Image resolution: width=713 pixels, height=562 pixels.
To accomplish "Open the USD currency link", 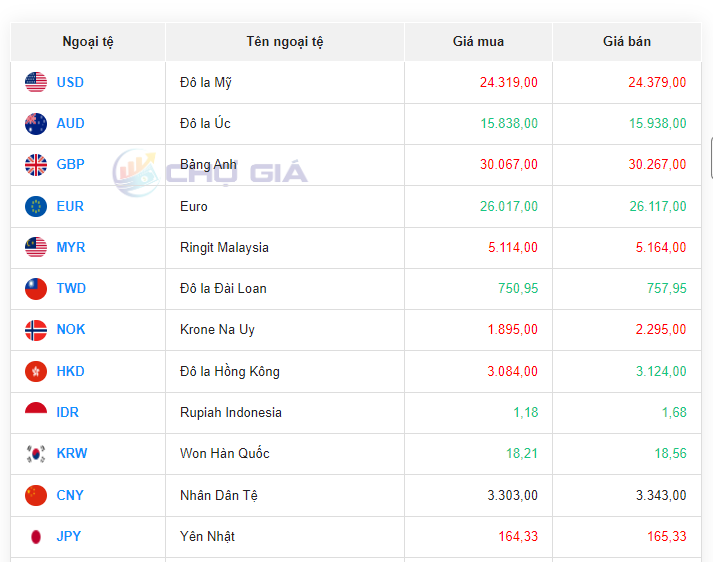I will [70, 83].
